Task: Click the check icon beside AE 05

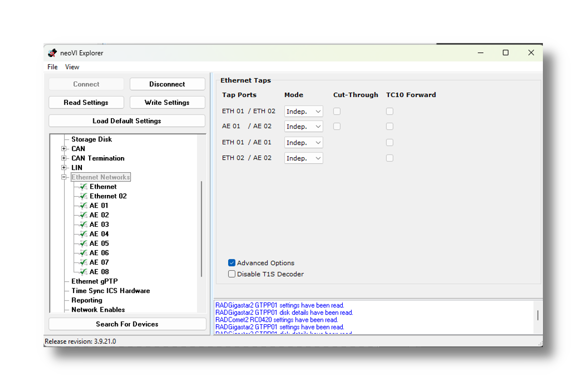Action: [83, 243]
